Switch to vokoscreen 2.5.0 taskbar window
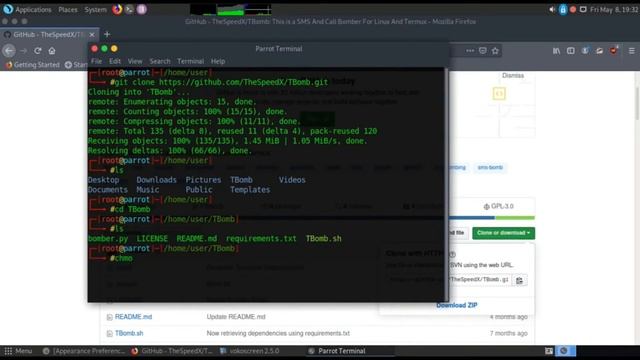The image size is (640, 360). click(250, 351)
